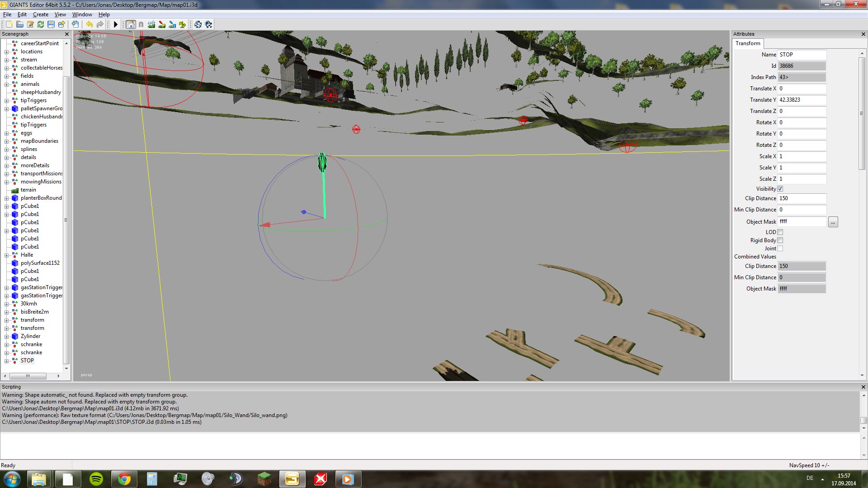This screenshot has width=868, height=488.
Task: Enable the LOD checkbox
Action: (x=780, y=232)
